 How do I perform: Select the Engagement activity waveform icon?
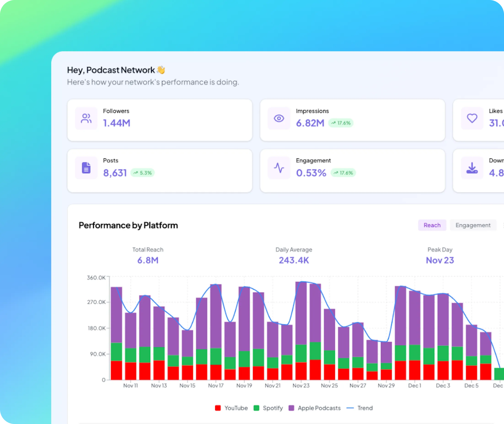pyautogui.click(x=279, y=168)
